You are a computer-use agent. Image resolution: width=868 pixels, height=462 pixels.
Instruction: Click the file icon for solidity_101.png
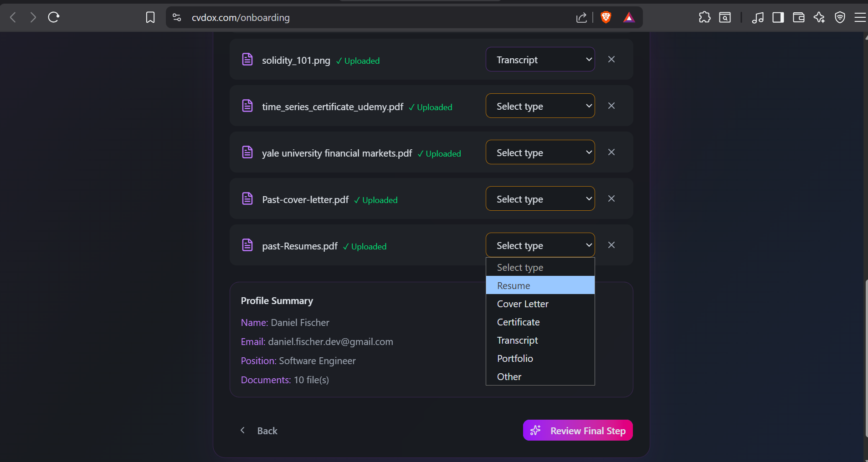[247, 59]
